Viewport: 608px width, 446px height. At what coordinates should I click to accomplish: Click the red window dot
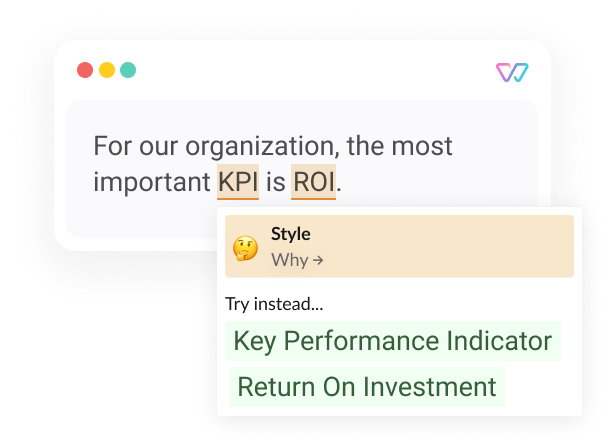point(85,70)
